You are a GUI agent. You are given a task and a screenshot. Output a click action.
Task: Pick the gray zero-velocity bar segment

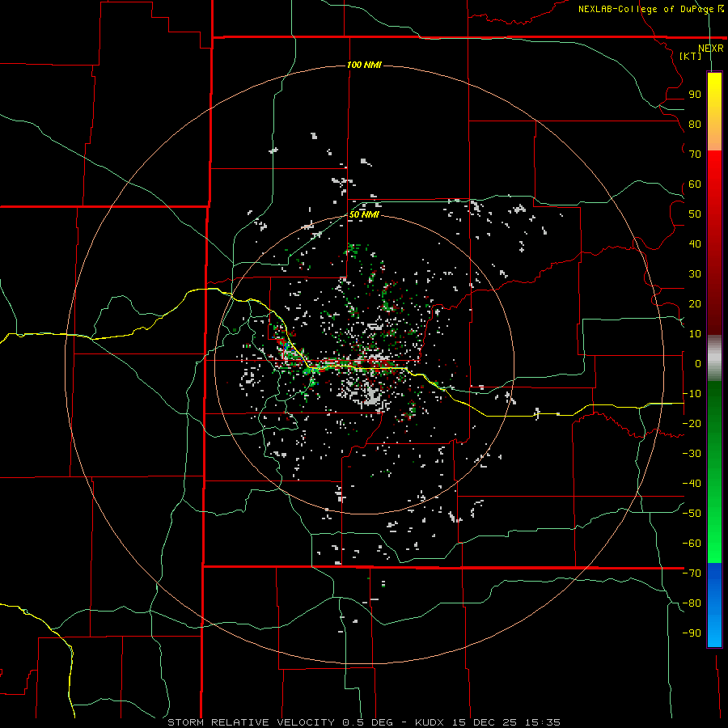click(x=714, y=358)
